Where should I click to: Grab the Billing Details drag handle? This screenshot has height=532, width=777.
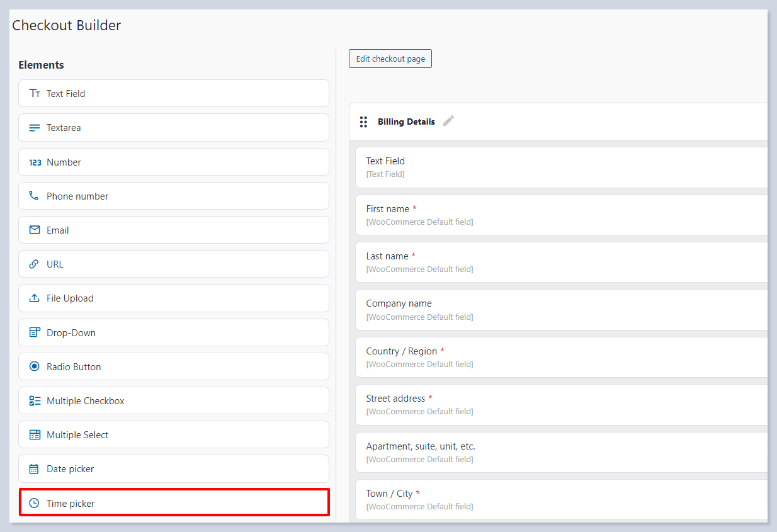coord(363,122)
